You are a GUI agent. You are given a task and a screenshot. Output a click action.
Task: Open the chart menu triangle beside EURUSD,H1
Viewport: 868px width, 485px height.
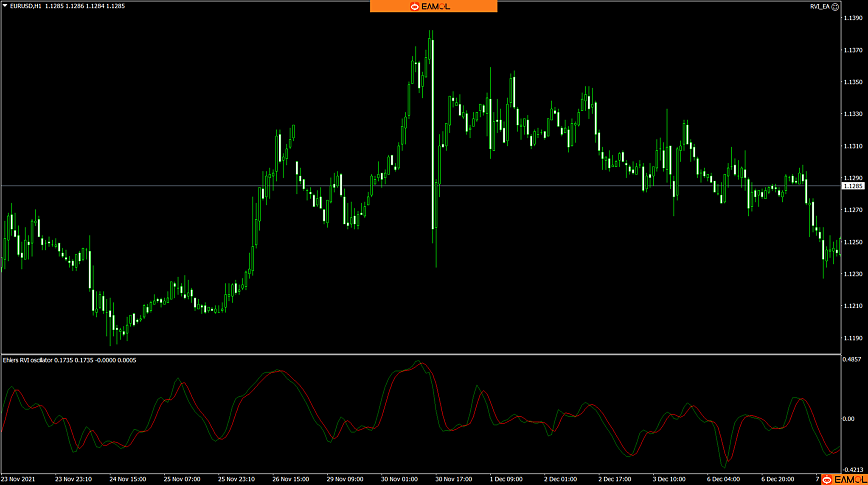click(5, 6)
